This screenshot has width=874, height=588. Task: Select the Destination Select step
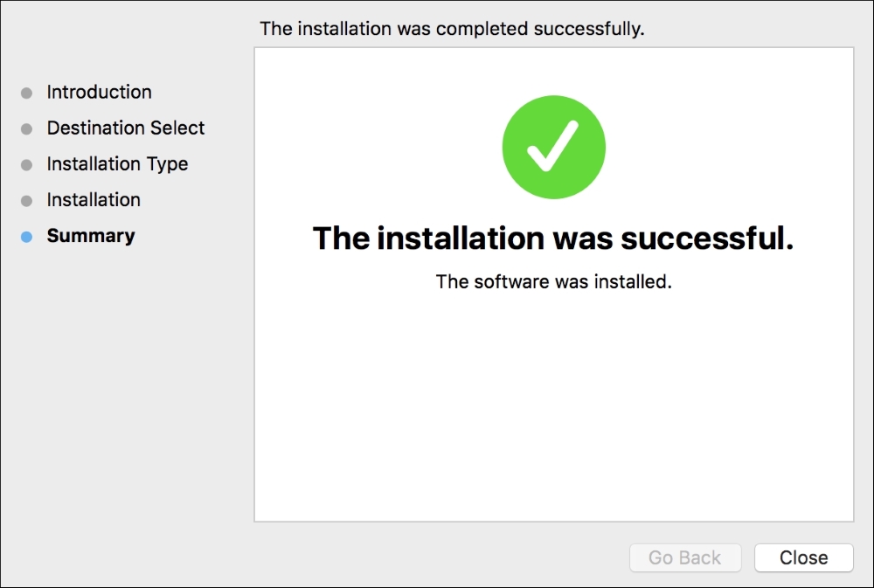(125, 128)
